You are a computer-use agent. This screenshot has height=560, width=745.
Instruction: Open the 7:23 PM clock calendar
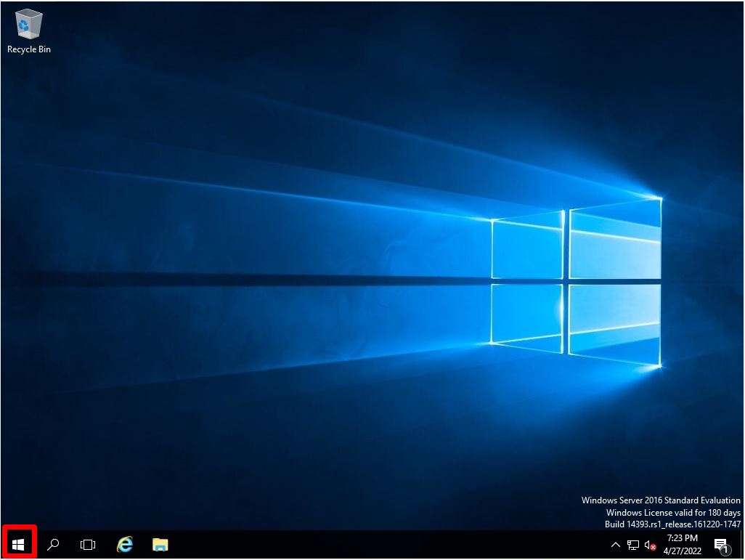683,544
